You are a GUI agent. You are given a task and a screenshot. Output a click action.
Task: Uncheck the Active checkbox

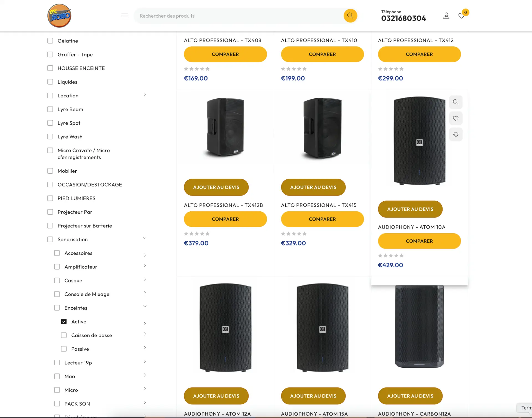tap(64, 321)
